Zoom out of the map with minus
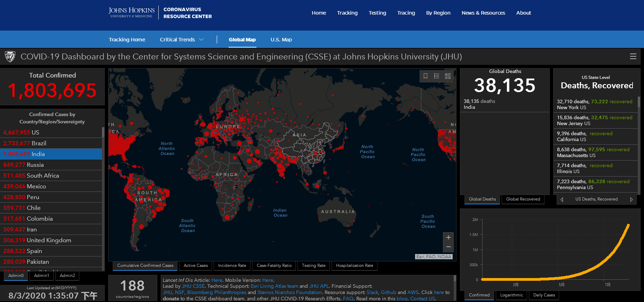644x302 pixels. [448, 247]
